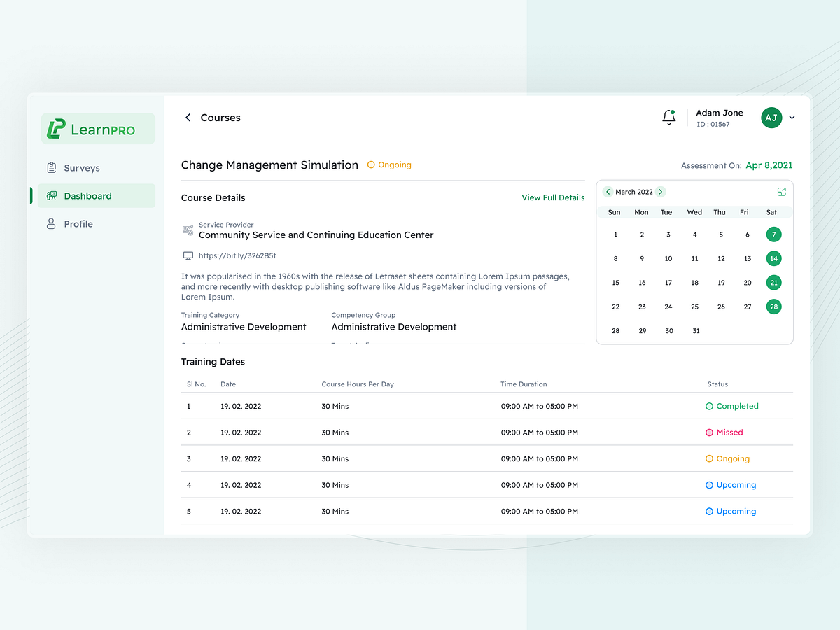Click the Profile icon in sidebar
Screen dimensions: 840x630
point(50,223)
